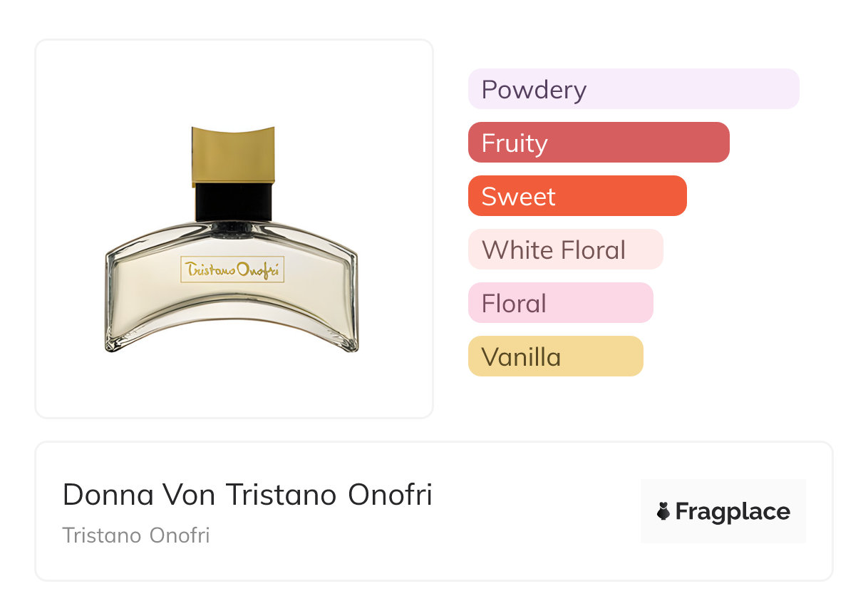Click Tristano in the gray brand line
Image resolution: width=868 pixels, height=616 pixels.
102,535
